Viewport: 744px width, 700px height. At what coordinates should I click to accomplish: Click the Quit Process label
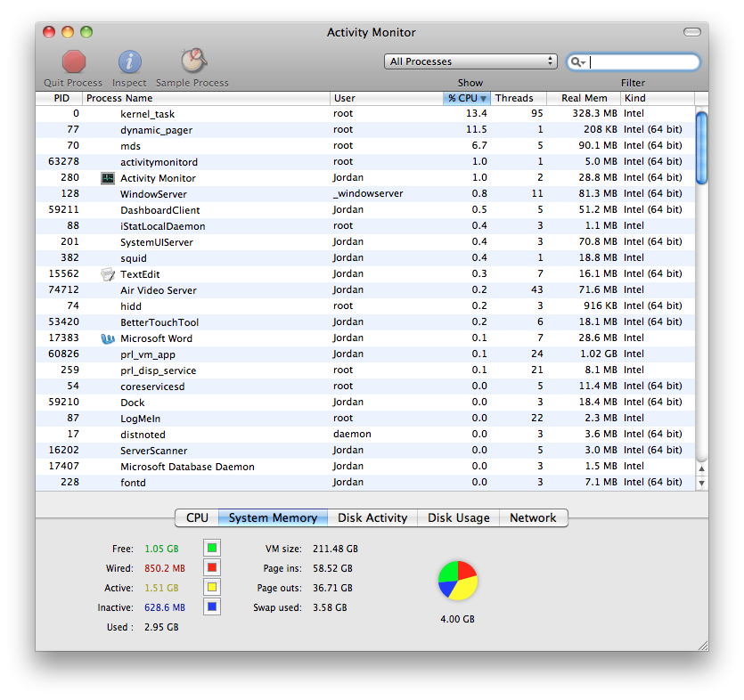tap(73, 83)
